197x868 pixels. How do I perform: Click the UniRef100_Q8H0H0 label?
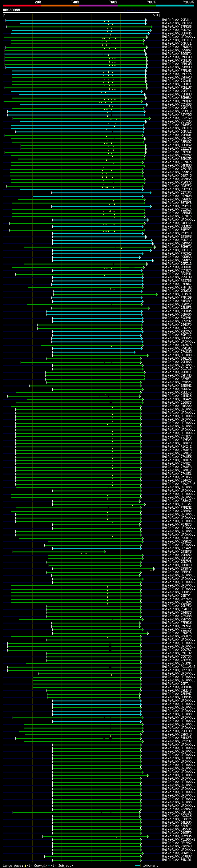click(177, 33)
